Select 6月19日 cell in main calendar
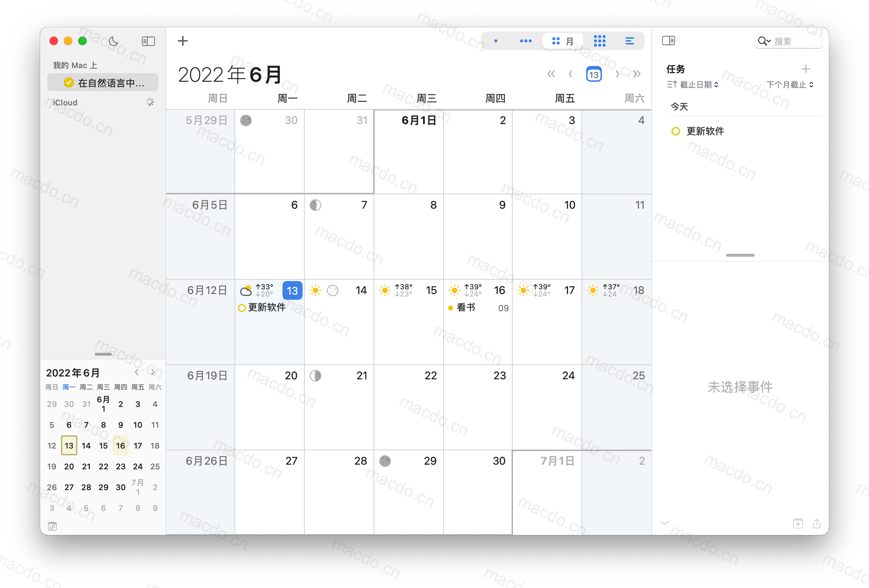 (200, 407)
